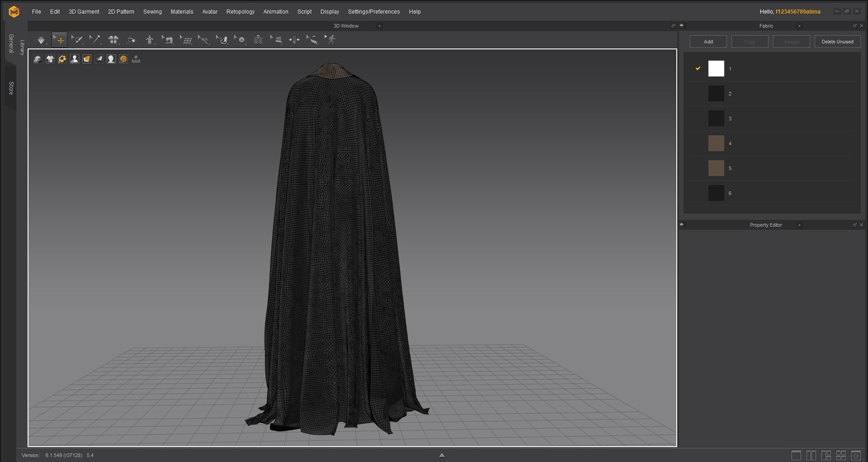
Task: Undock the 3D Window panel
Action: pyautogui.click(x=673, y=26)
